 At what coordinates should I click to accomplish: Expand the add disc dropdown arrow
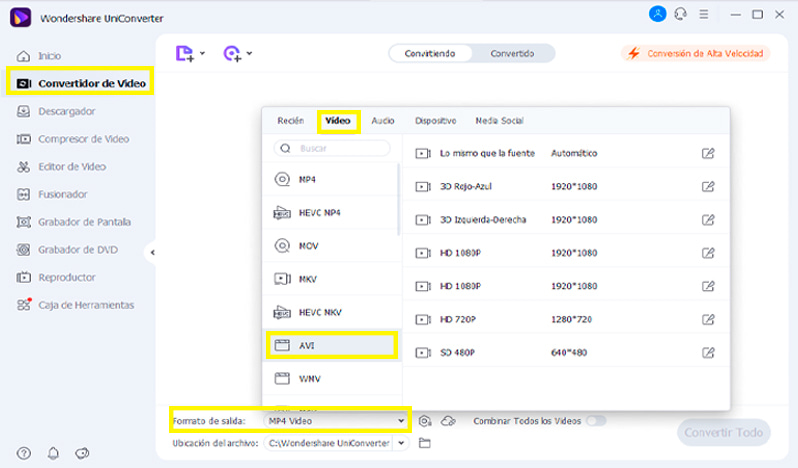coord(249,53)
